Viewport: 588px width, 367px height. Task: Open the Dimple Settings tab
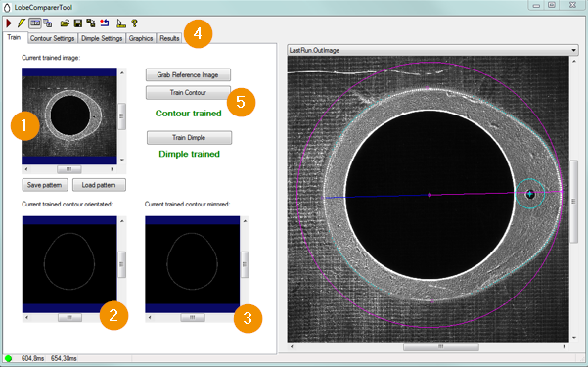click(102, 38)
